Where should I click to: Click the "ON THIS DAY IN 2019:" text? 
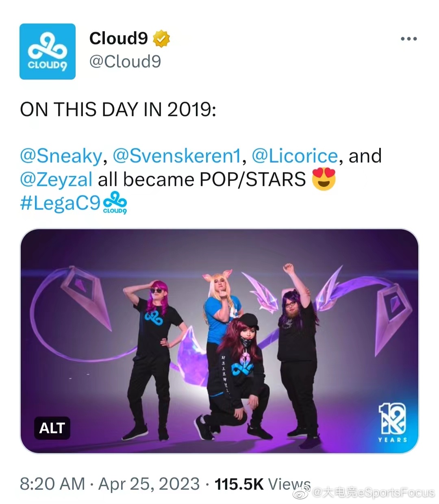pyautogui.click(x=118, y=110)
